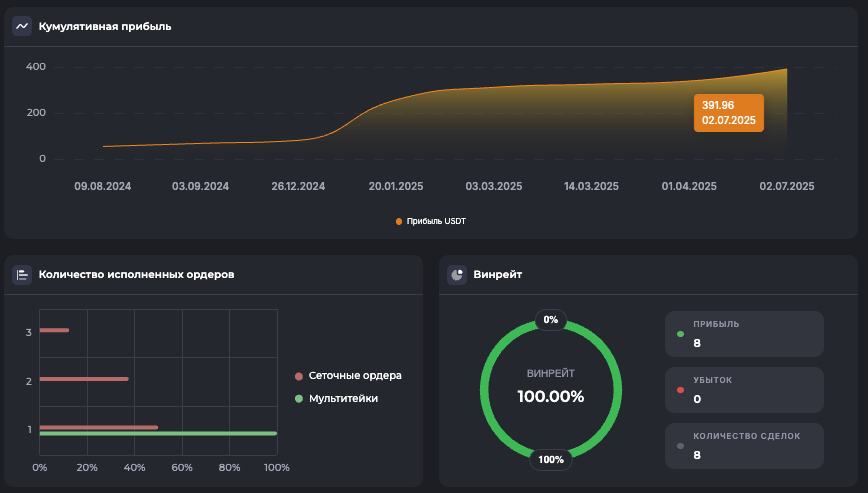Click the 391.96 tooltip on the chart
Viewport: 868px width, 493px height.
coord(728,113)
